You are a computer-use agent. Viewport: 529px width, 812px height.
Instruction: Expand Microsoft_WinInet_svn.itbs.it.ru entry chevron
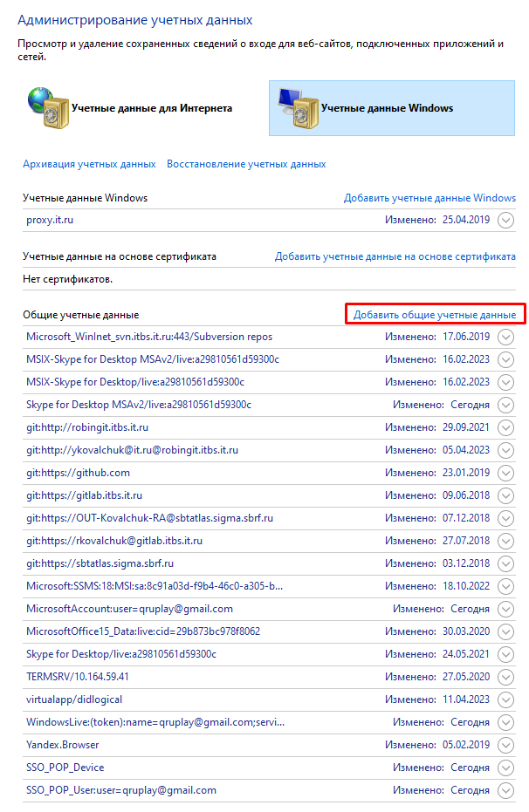tap(505, 338)
